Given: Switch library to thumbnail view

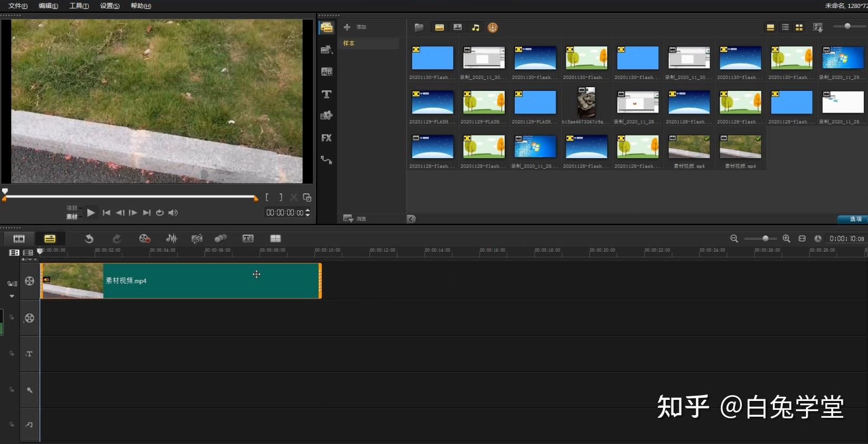Looking at the screenshot, I should click(799, 27).
